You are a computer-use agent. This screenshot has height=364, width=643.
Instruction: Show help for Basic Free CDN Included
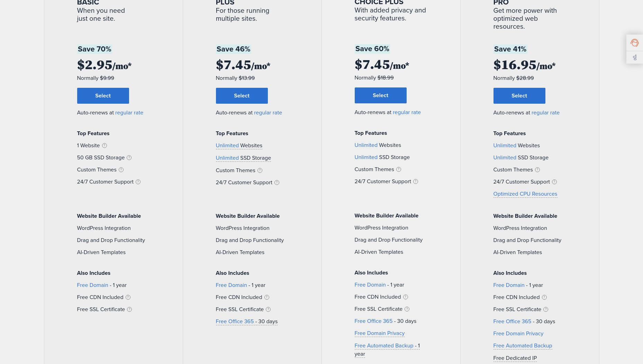(128, 297)
